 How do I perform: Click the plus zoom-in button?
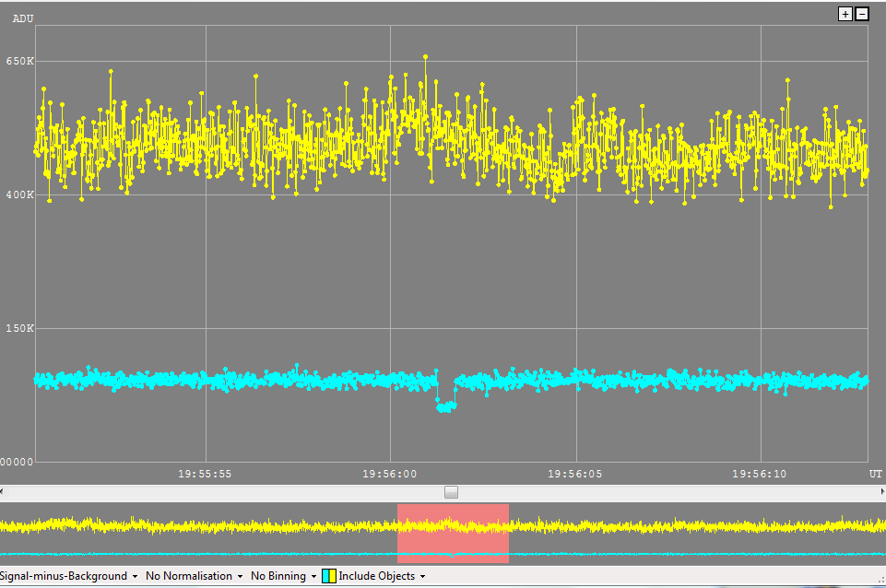tap(845, 14)
